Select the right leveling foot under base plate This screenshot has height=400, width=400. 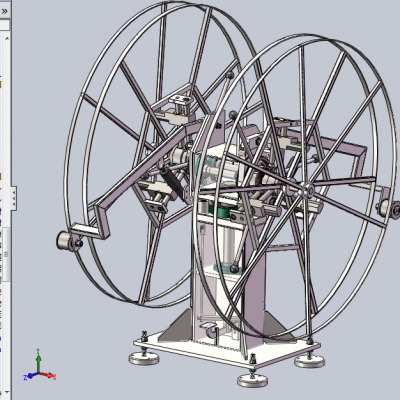[x=309, y=361]
